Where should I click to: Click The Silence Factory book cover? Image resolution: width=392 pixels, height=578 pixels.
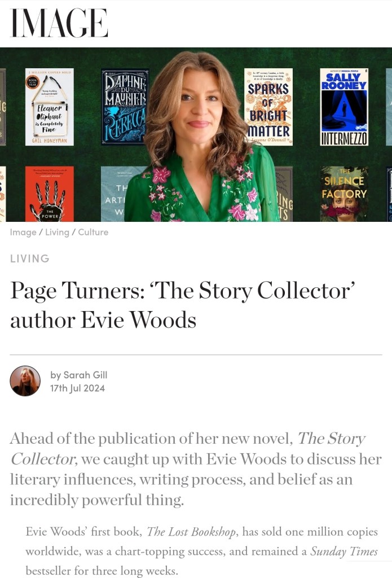point(343,194)
